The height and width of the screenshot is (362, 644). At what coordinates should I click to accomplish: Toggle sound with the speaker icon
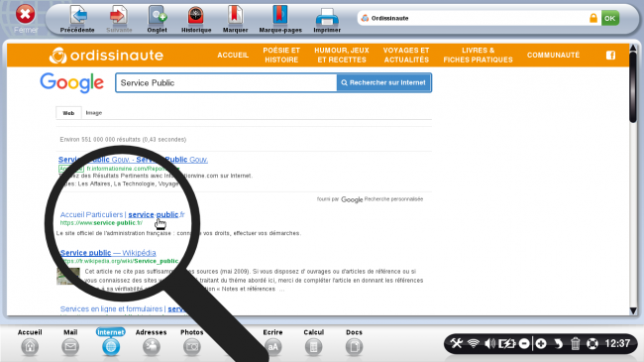point(489,343)
